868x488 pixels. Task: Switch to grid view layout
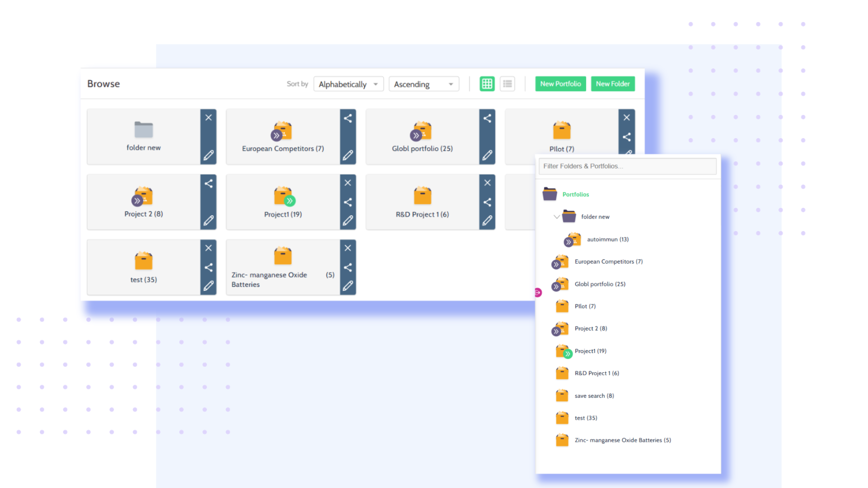tap(487, 84)
